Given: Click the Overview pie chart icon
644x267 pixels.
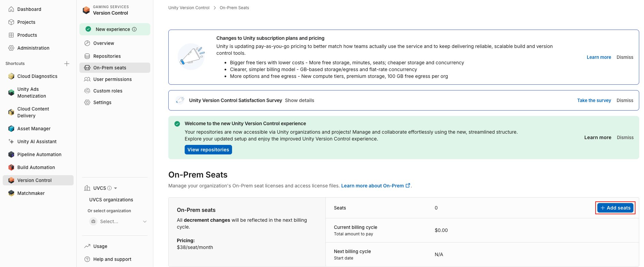Looking at the screenshot, I should (x=87, y=43).
